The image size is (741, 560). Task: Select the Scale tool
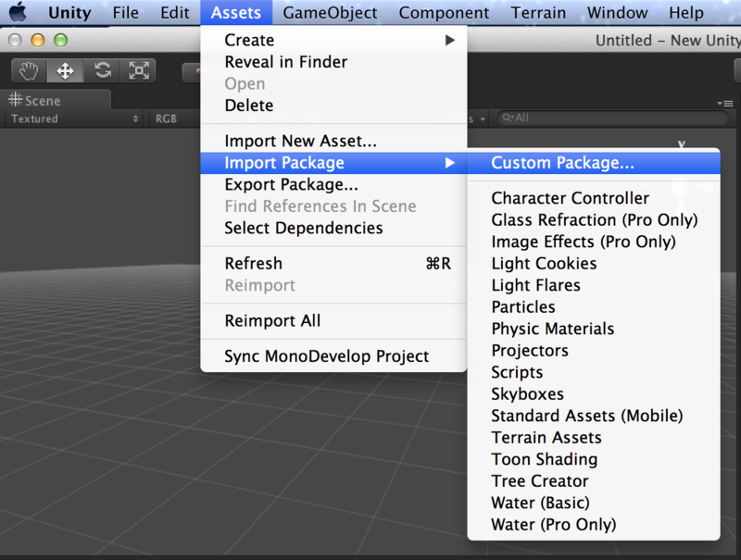(138, 70)
